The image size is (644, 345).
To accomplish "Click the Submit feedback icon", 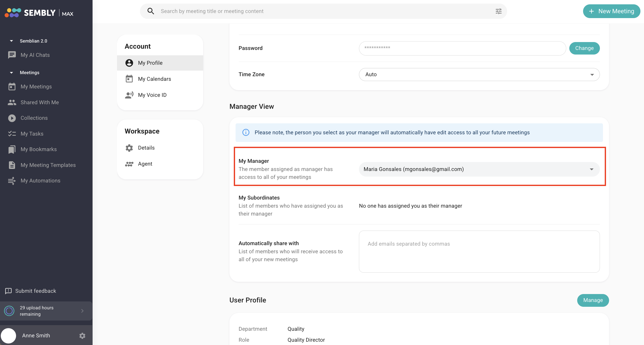I will click(8, 291).
